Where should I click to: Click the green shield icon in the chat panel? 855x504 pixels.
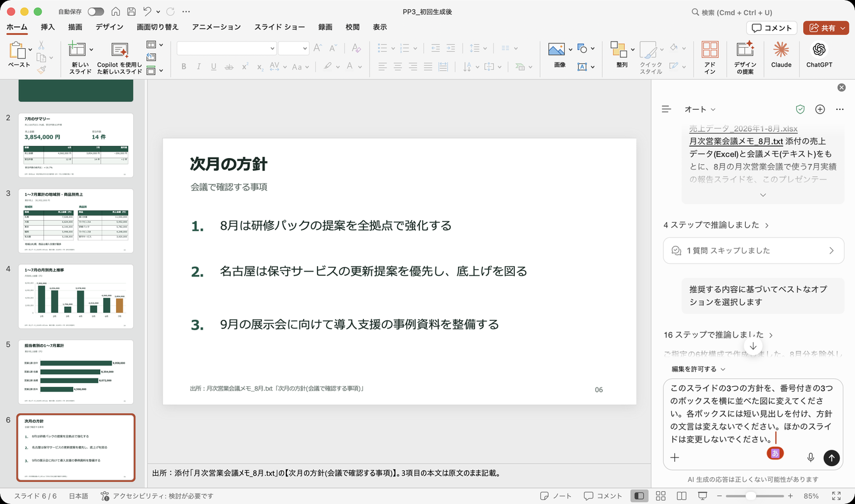click(800, 109)
